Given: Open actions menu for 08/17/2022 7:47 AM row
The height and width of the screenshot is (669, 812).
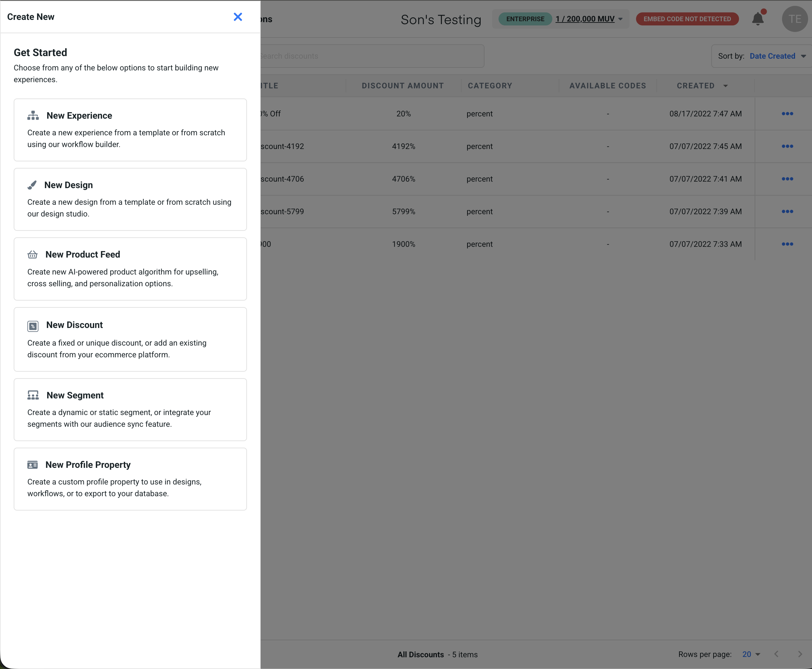Looking at the screenshot, I should click(x=787, y=114).
